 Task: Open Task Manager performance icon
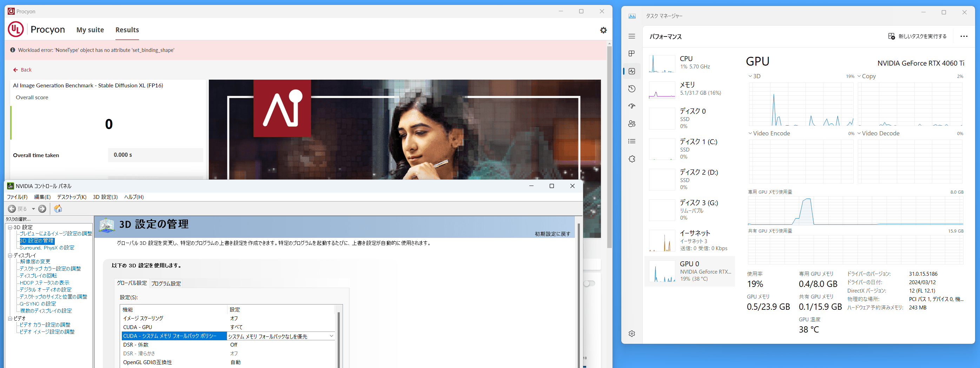click(x=632, y=71)
